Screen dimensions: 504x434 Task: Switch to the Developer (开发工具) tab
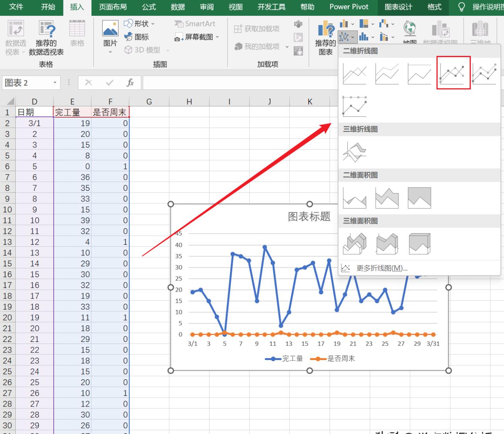[x=271, y=7]
